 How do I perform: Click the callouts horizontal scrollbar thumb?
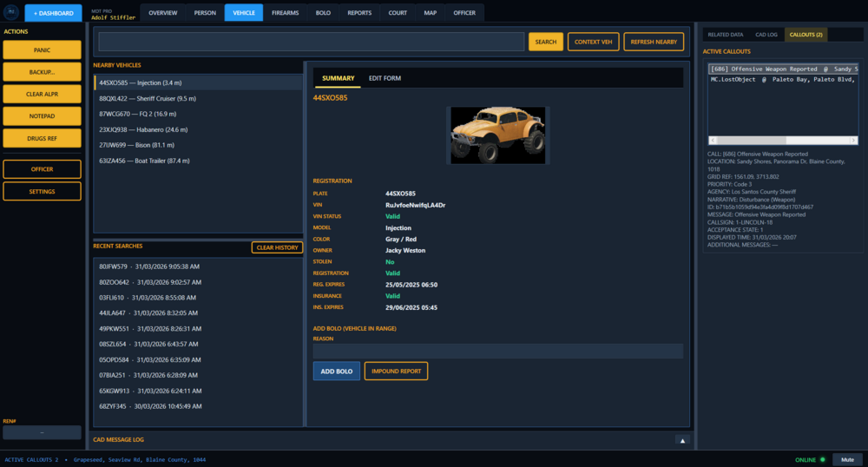[751, 140]
